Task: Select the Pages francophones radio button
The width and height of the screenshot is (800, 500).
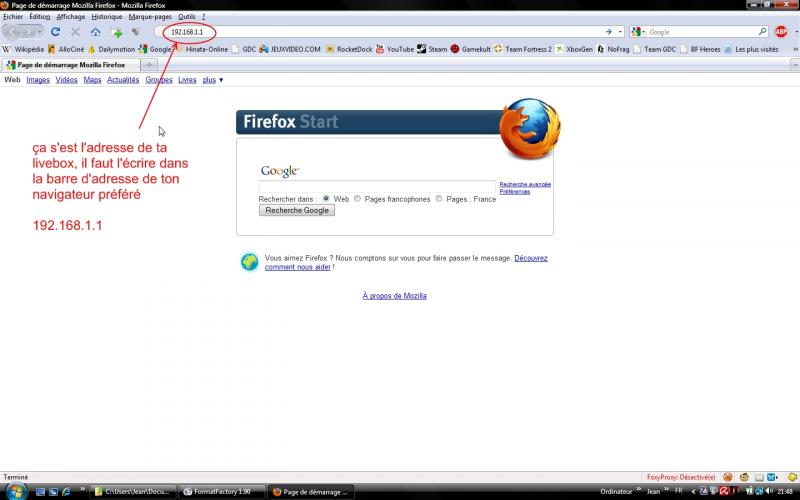Action: click(357, 198)
